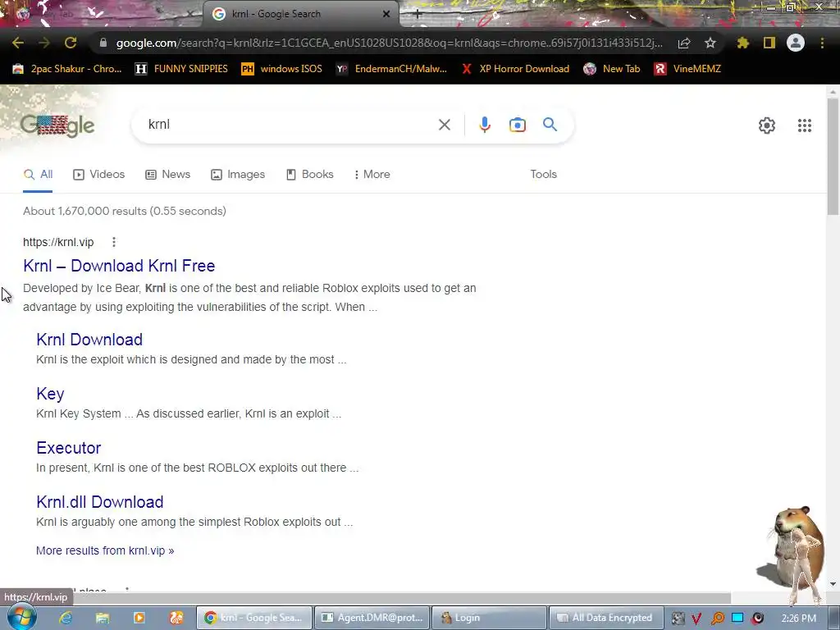Open the Google apps grid icon
The image size is (840, 630).
click(x=804, y=126)
